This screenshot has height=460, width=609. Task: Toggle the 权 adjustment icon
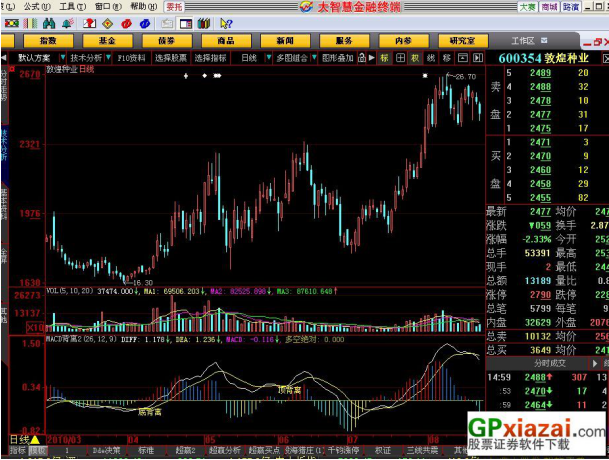pos(415,58)
